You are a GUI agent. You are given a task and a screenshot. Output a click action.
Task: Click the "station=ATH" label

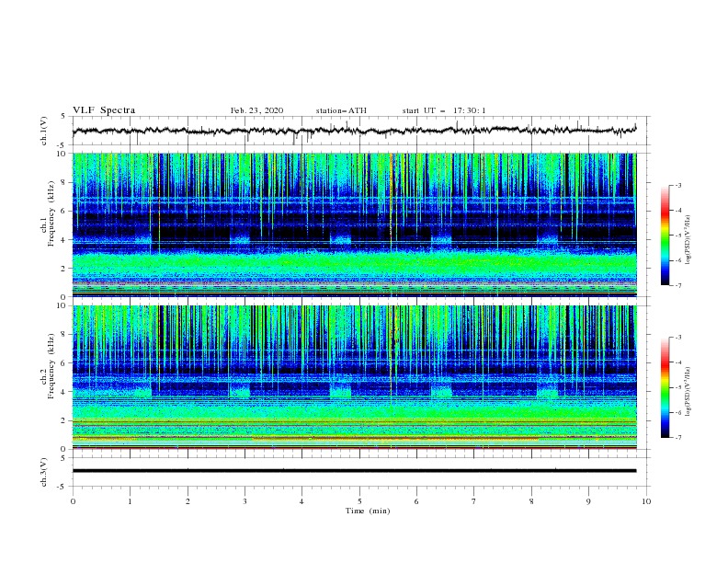pyautogui.click(x=341, y=110)
